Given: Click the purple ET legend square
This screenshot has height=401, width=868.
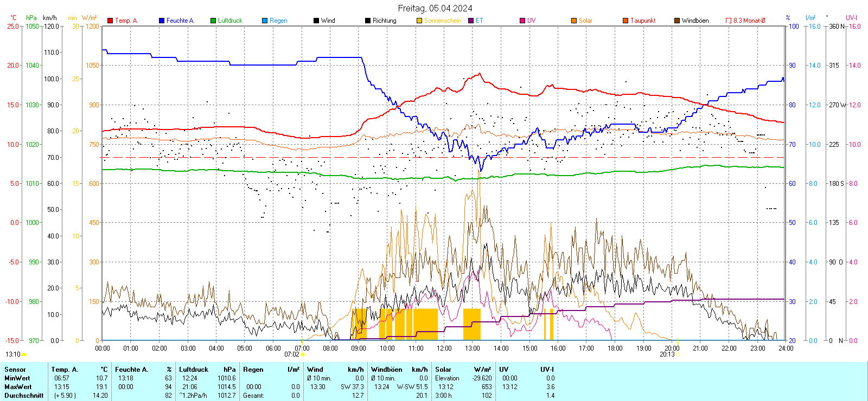Looking at the screenshot, I should 471,21.
